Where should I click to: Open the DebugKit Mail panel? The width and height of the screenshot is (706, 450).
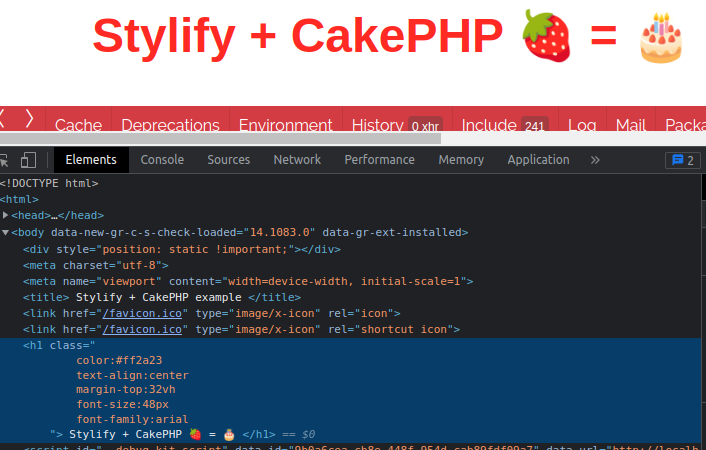click(x=631, y=124)
